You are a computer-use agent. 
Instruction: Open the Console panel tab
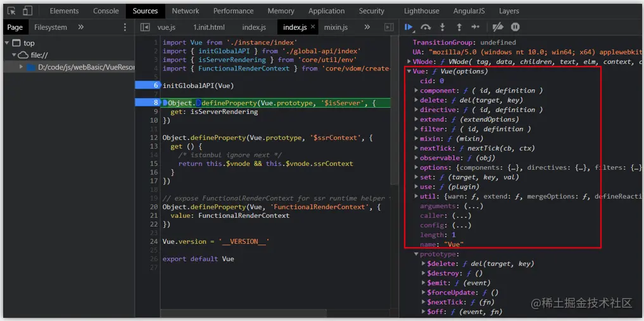click(106, 11)
